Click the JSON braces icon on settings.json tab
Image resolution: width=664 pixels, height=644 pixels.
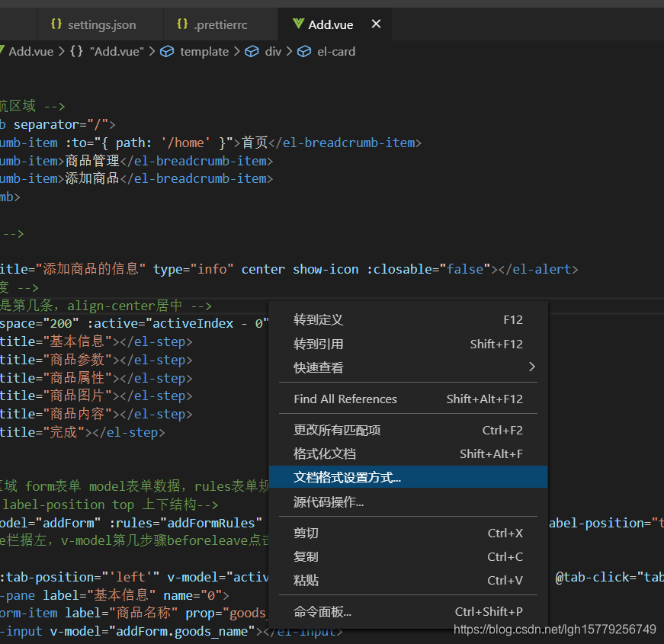pos(56,24)
